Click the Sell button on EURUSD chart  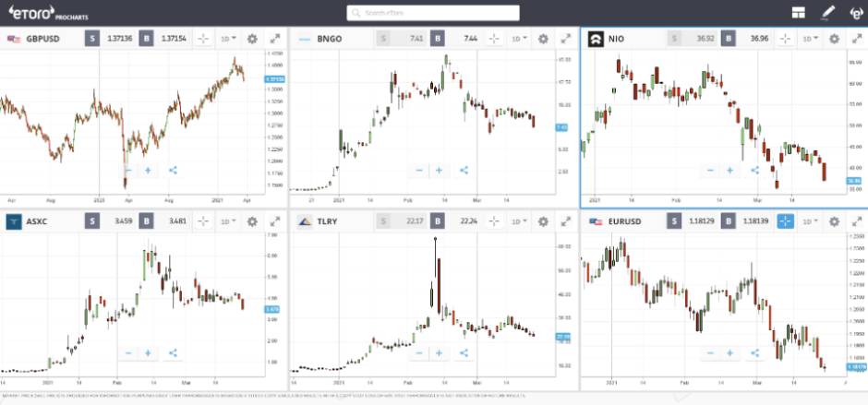pyautogui.click(x=674, y=221)
